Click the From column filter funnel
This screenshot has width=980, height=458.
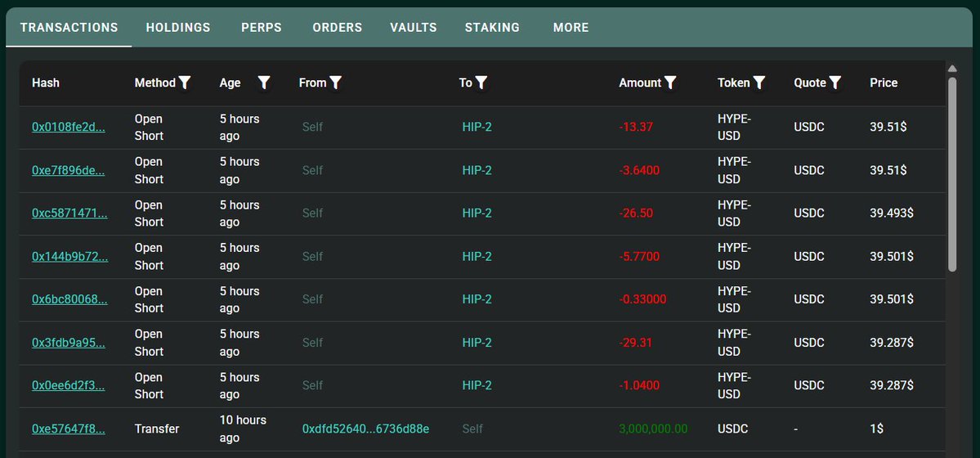tap(336, 83)
